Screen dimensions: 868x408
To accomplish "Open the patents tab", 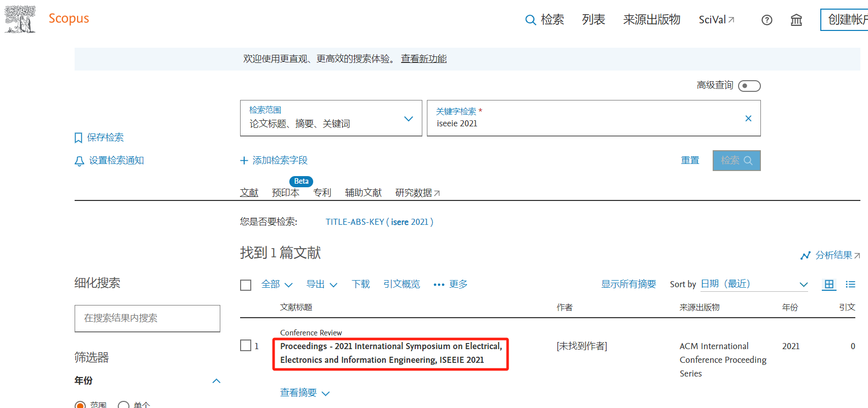I will point(322,193).
